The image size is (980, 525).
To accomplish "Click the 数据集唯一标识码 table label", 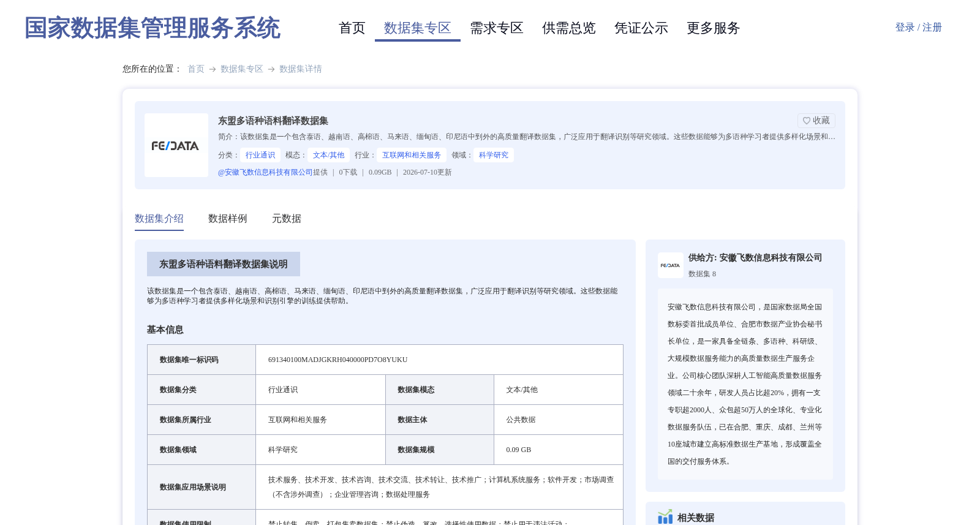I will point(189,360).
